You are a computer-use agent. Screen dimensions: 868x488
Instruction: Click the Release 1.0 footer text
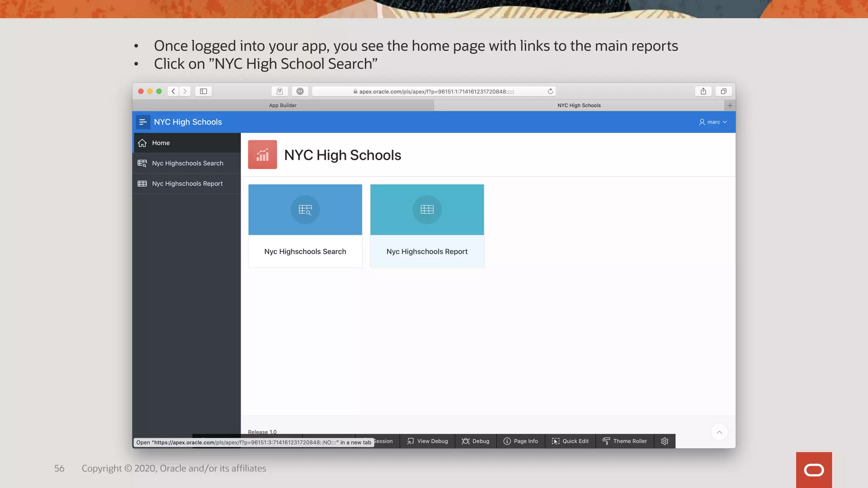262,432
